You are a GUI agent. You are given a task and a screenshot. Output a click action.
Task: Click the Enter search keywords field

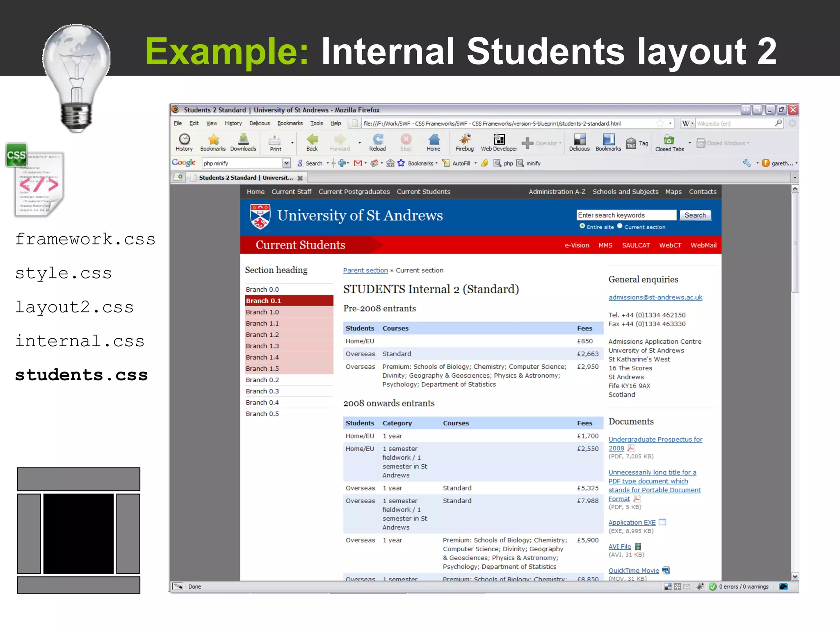click(626, 215)
